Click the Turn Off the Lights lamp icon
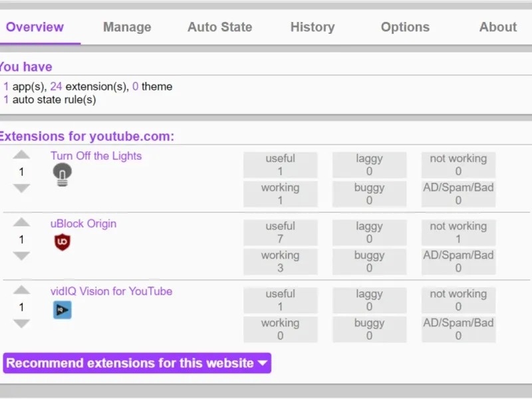The width and height of the screenshot is (532, 399). (x=62, y=175)
